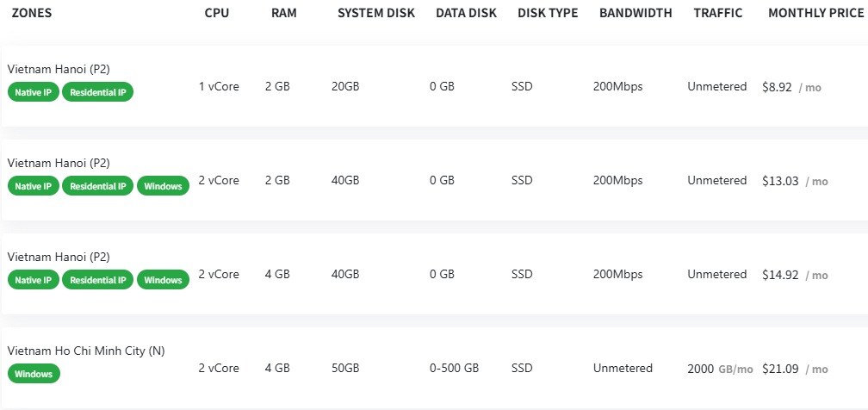Click the Windows badge on the $14.92 plan
The height and width of the screenshot is (410, 868).
(x=163, y=280)
